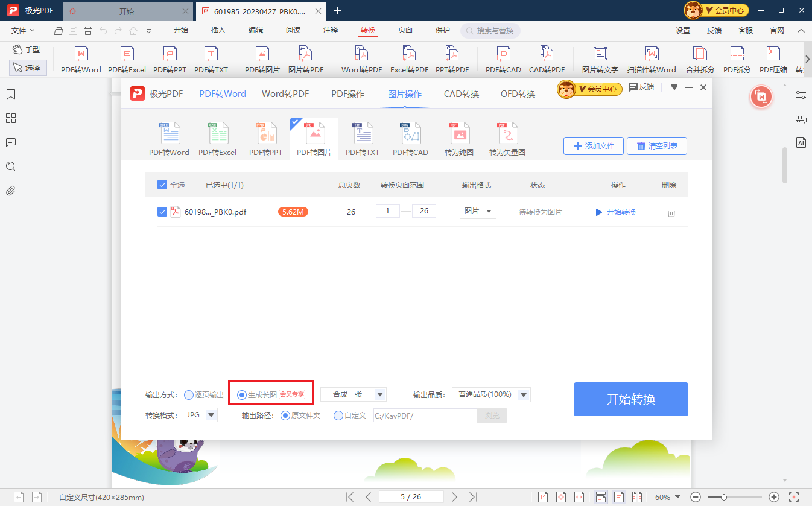Image resolution: width=812 pixels, height=506 pixels.
Task: Click the zoom out minus button
Action: [x=696, y=497]
